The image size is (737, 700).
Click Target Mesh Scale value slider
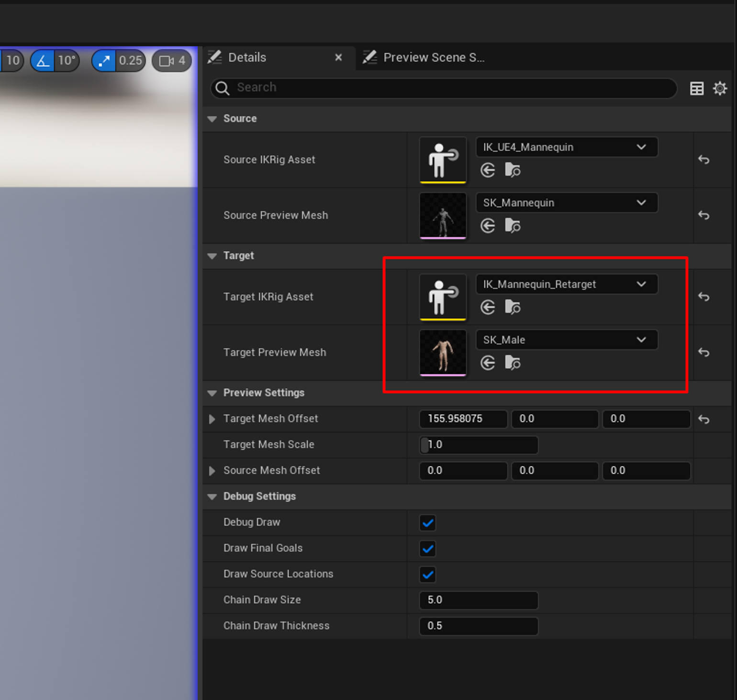click(x=479, y=445)
